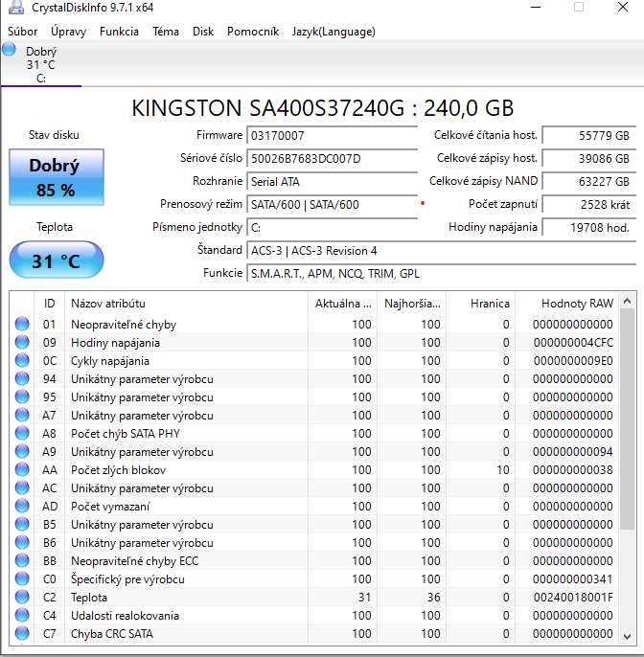Viewport: 644px width, 657px height.
Task: Click the attribute list scrollbar thumb
Action: (x=627, y=419)
